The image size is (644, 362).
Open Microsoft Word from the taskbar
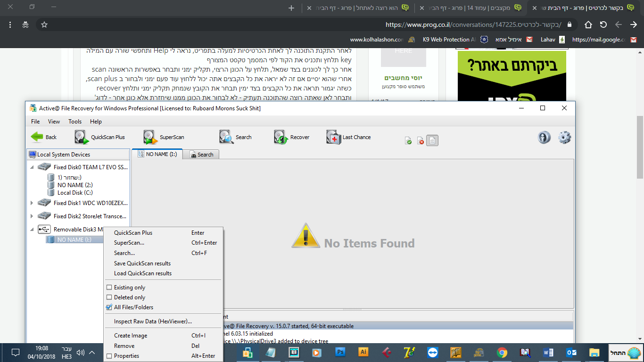click(x=548, y=352)
